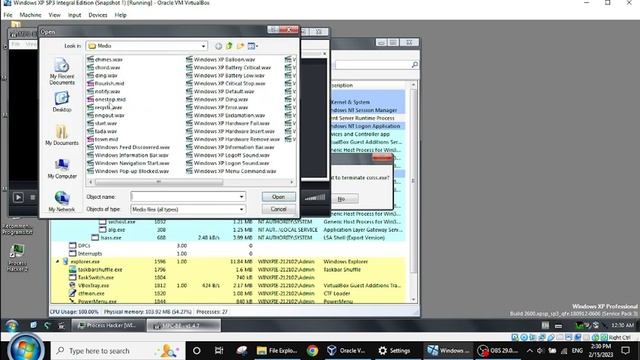Open My Network in dialog sidebar
Image resolution: width=640 pixels, height=360 pixels.
pos(62,201)
